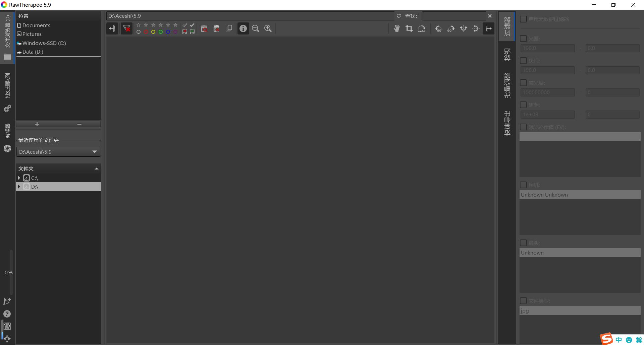Screen dimensions: 644x345
Task: Expand the C:\ drive tree node
Action: [x=19, y=178]
